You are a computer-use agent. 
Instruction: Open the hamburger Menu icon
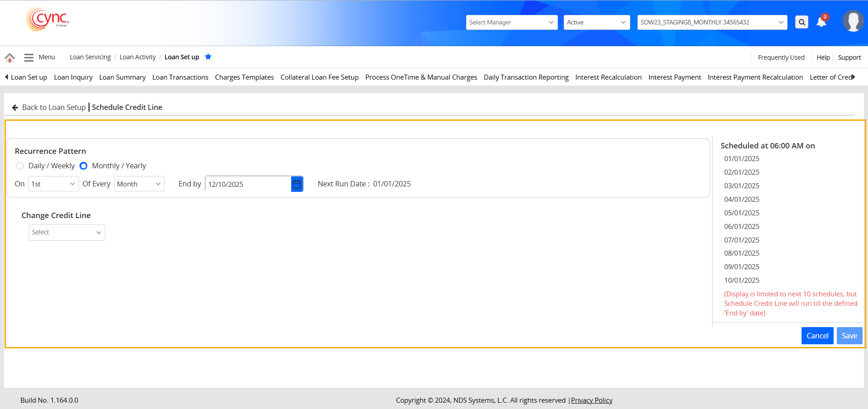[x=29, y=57]
